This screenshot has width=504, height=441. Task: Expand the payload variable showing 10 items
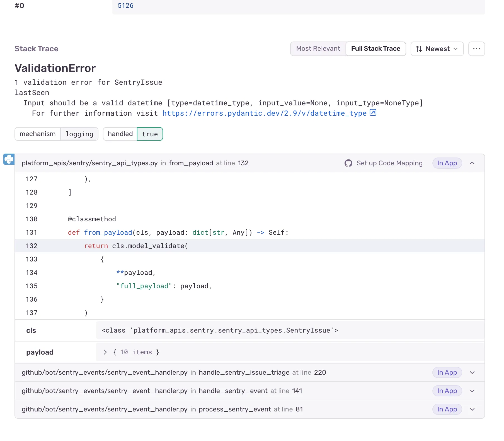point(105,352)
